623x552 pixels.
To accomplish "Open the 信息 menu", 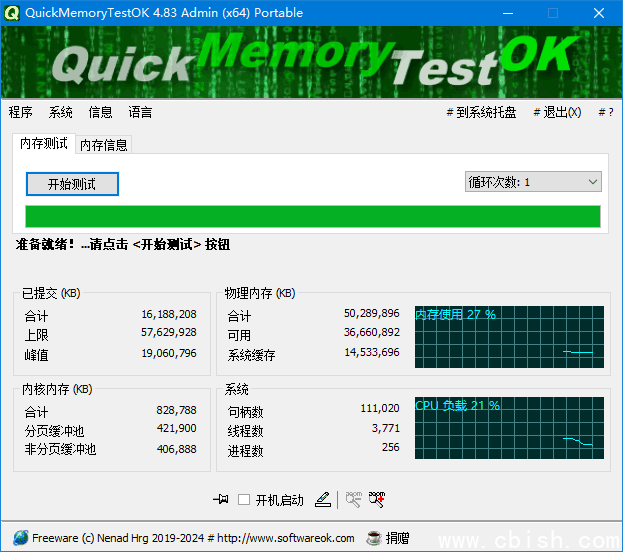I will pos(101,112).
